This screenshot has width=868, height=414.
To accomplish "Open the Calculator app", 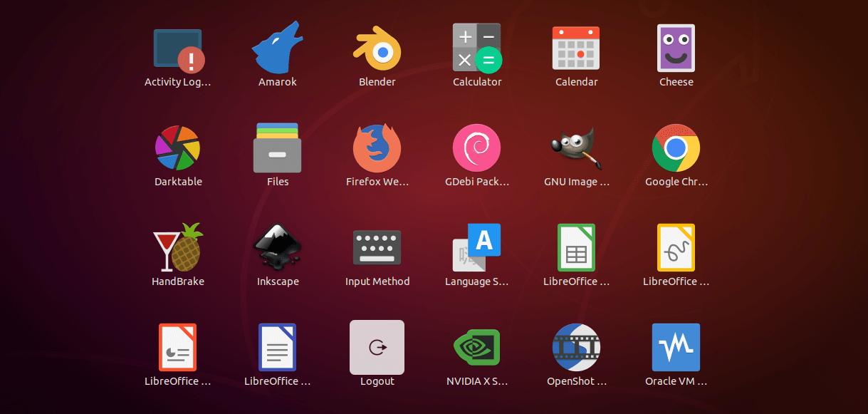I will click(x=477, y=48).
